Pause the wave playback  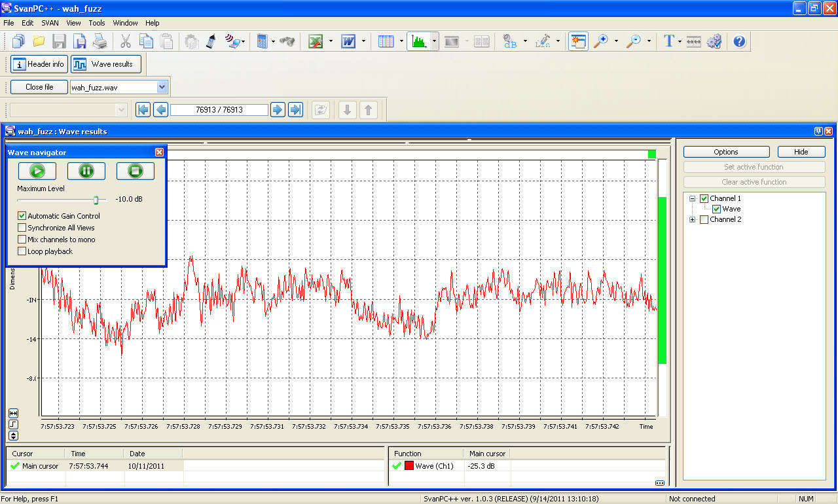86,171
